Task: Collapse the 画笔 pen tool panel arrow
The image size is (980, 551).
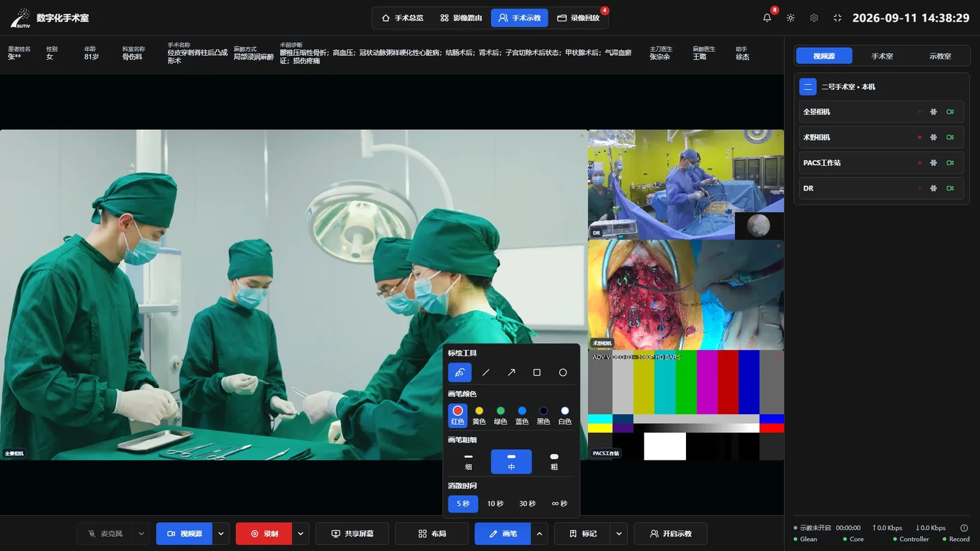Action: pos(540,534)
